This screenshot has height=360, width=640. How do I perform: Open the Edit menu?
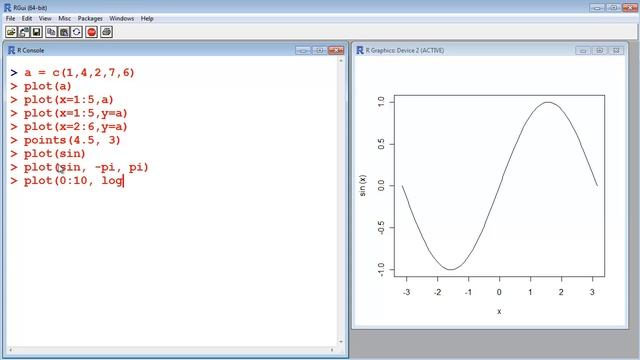click(27, 18)
